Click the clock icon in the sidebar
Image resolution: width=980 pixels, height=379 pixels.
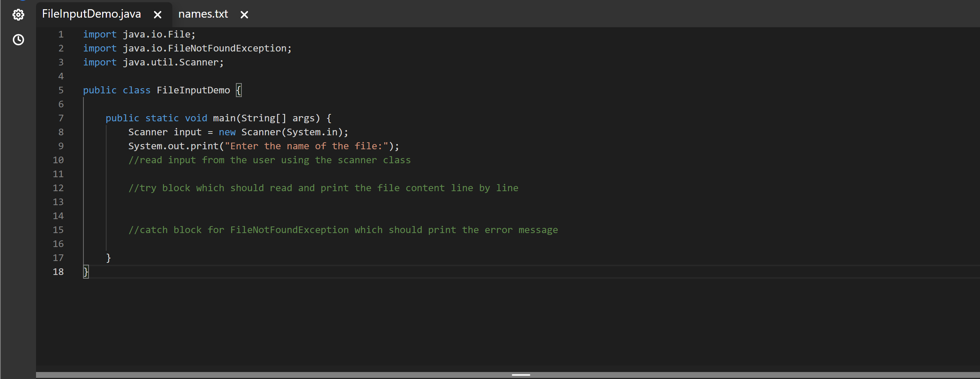click(18, 40)
